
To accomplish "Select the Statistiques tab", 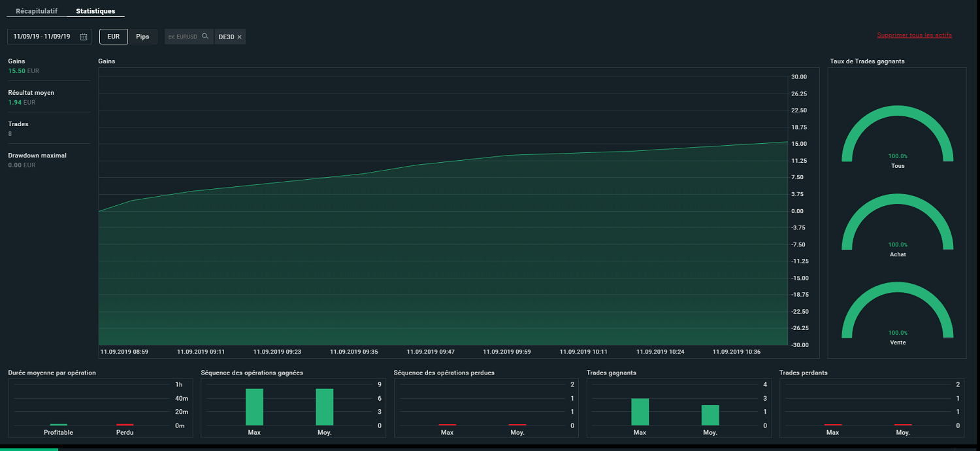I will [95, 11].
